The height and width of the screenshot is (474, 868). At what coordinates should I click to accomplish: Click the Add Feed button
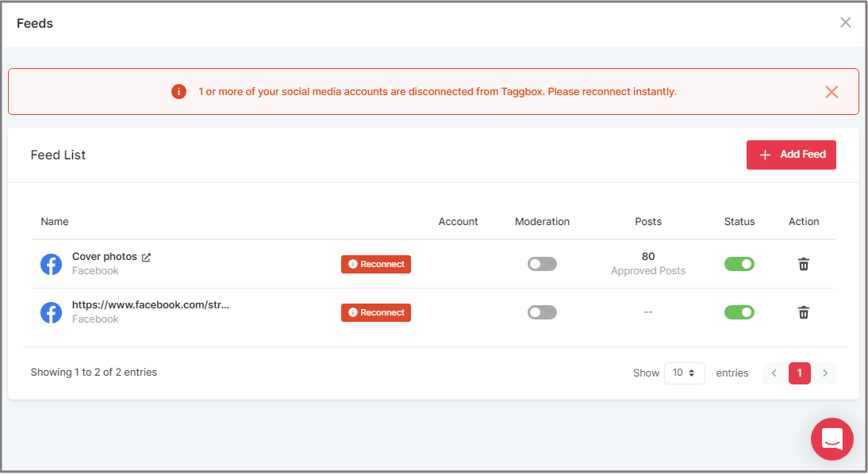pos(791,155)
